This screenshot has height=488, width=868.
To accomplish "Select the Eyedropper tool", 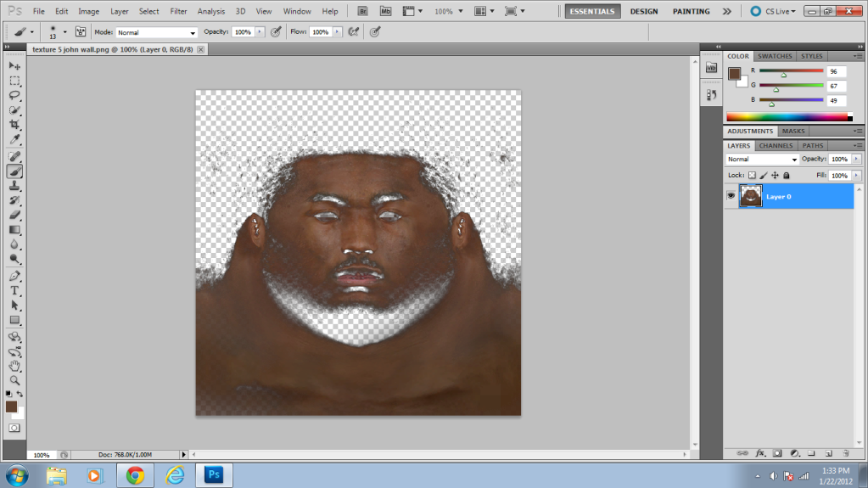I will point(14,139).
